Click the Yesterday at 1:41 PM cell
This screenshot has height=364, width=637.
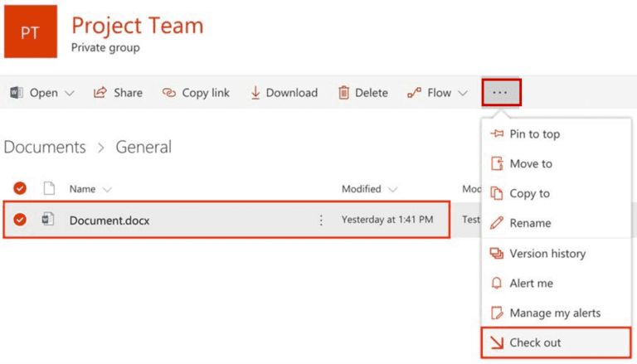coord(387,220)
